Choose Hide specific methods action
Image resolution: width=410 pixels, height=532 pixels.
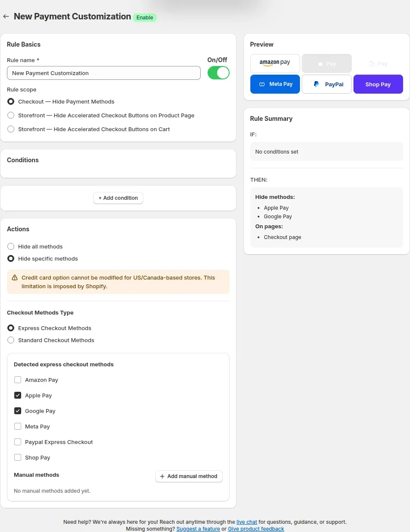11,259
